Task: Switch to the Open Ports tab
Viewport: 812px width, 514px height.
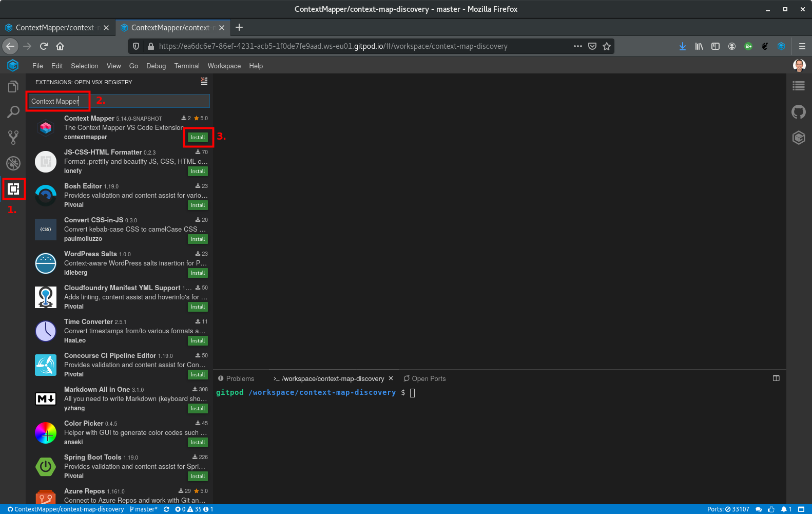Action: (x=424, y=378)
